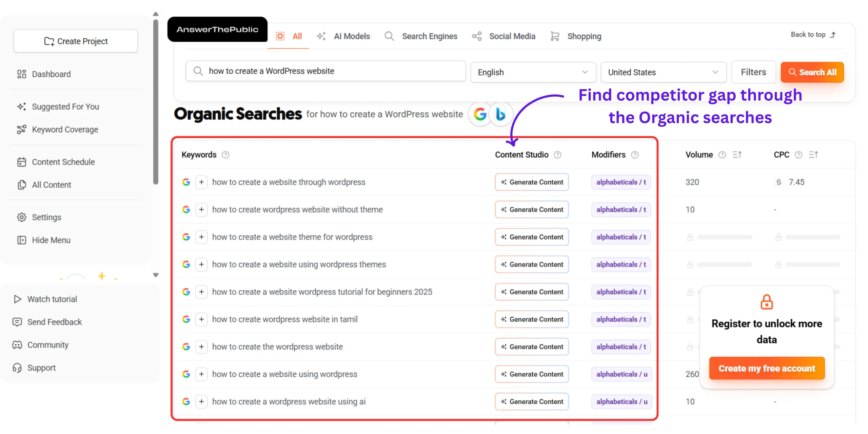Click Hide Menu to collapse sidebar

coord(44,240)
